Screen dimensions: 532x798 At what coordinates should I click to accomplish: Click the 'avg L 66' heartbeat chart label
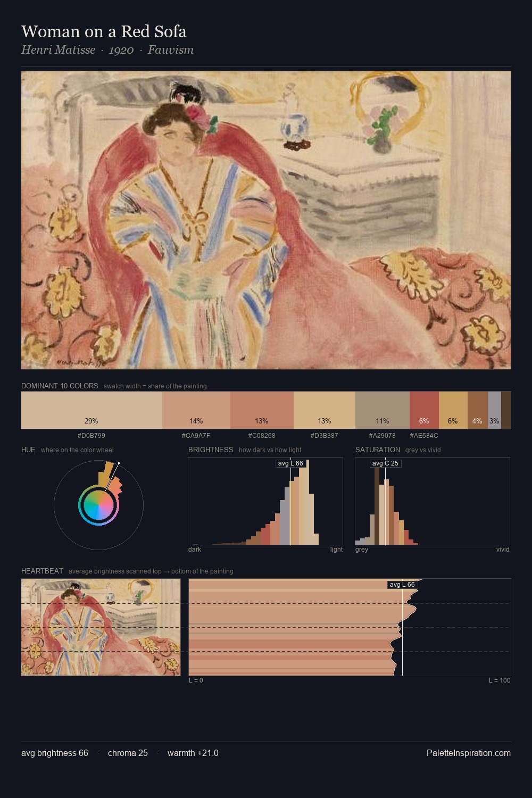pos(402,585)
